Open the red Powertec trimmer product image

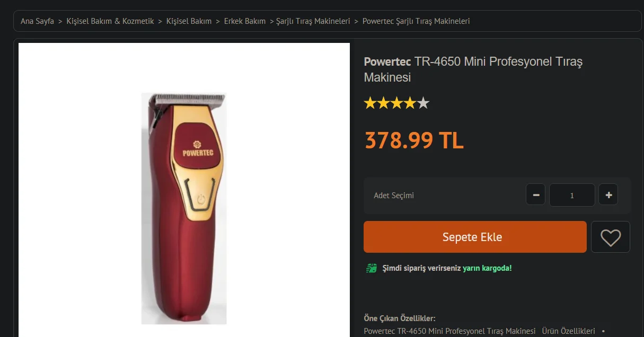click(x=184, y=208)
